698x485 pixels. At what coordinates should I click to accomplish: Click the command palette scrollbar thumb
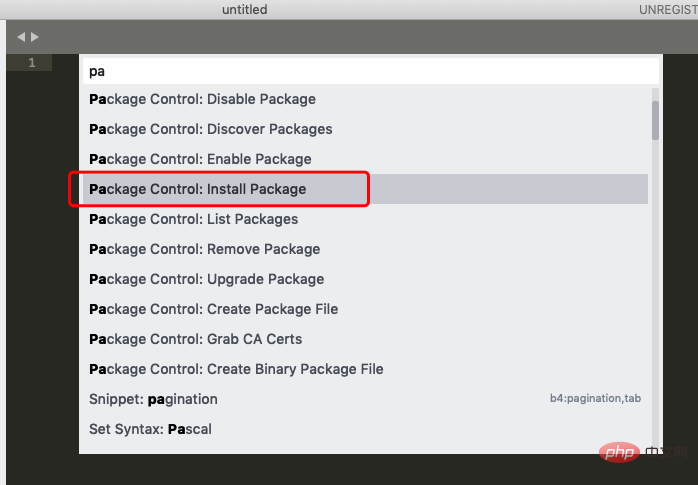[655, 119]
